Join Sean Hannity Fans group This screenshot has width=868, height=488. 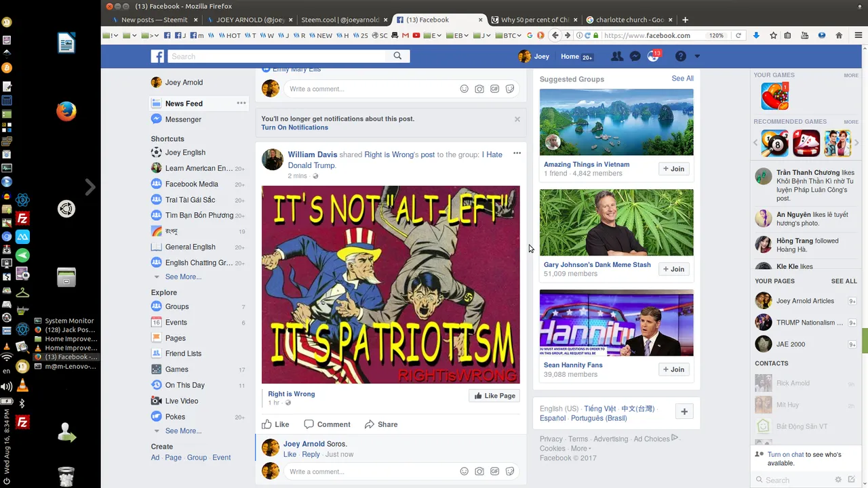coord(673,369)
